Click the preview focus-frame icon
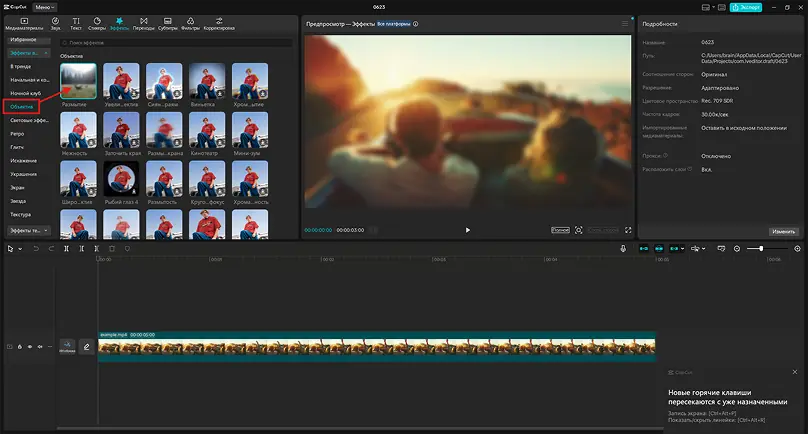 (x=579, y=230)
